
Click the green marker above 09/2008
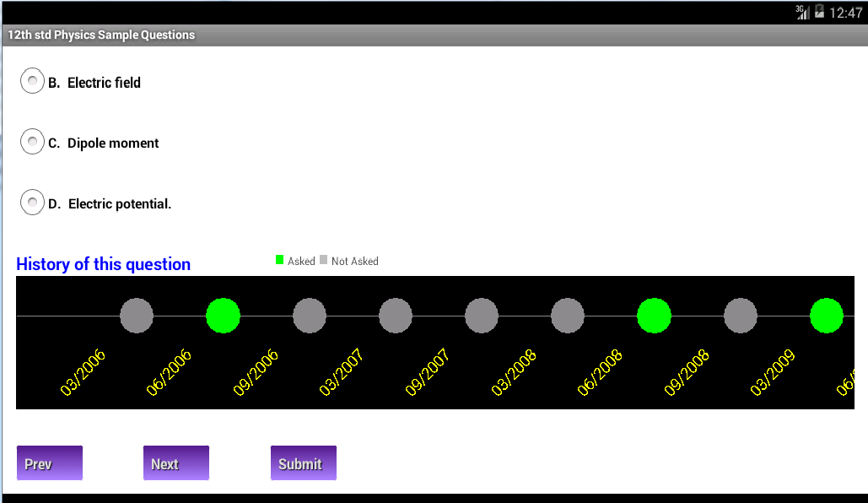655,316
